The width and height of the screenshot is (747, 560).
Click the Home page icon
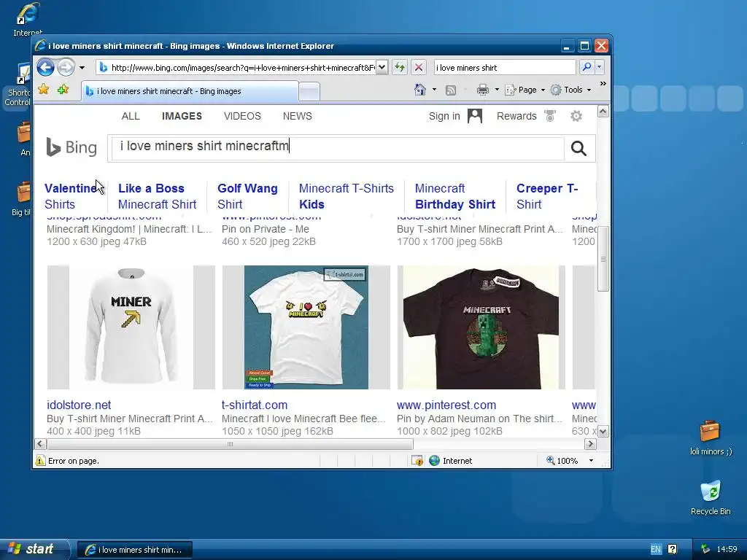tap(419, 90)
